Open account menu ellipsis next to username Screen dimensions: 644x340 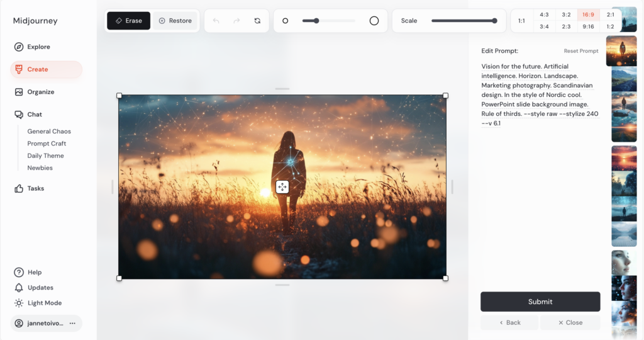[72, 323]
